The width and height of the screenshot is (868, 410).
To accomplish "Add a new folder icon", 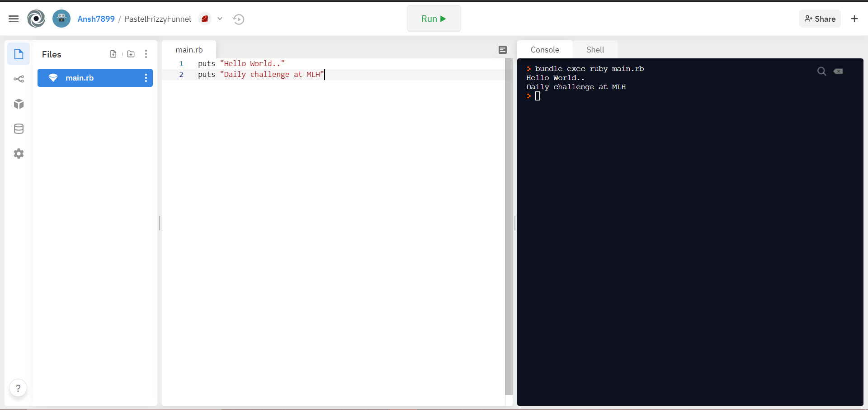I will [131, 54].
